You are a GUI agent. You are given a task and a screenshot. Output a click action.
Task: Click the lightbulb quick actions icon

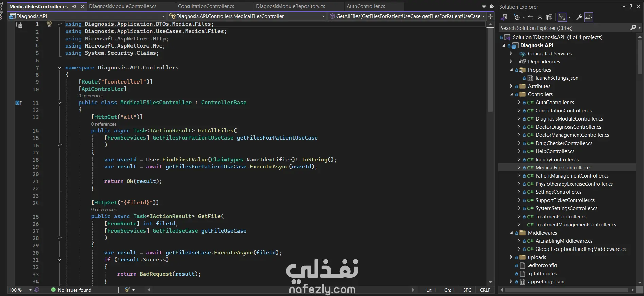[x=49, y=24]
